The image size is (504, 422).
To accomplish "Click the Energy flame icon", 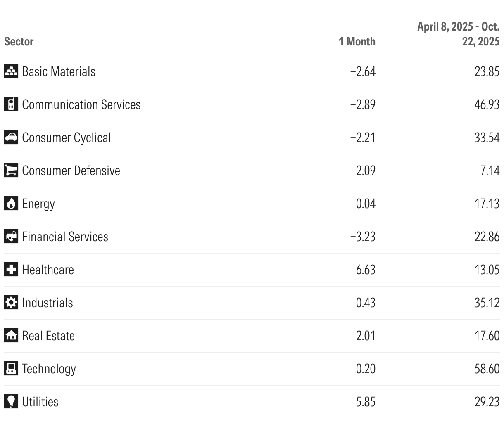I will tap(11, 203).
